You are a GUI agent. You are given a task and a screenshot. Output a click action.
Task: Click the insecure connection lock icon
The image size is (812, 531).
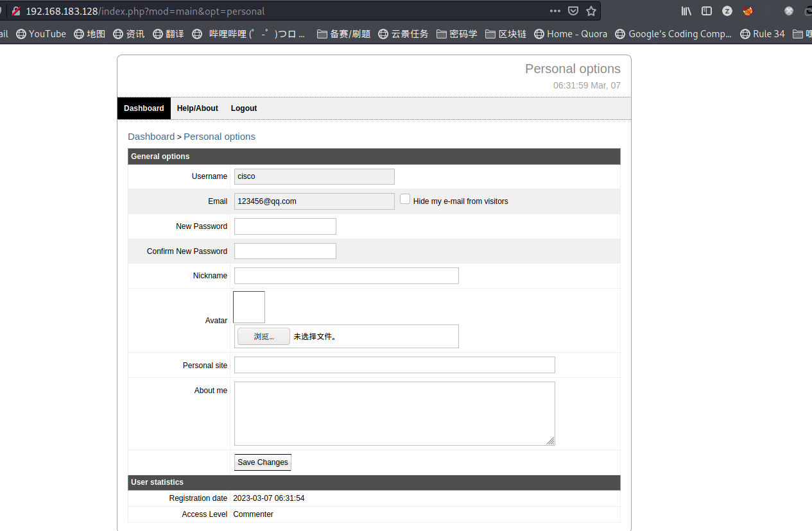click(x=16, y=11)
